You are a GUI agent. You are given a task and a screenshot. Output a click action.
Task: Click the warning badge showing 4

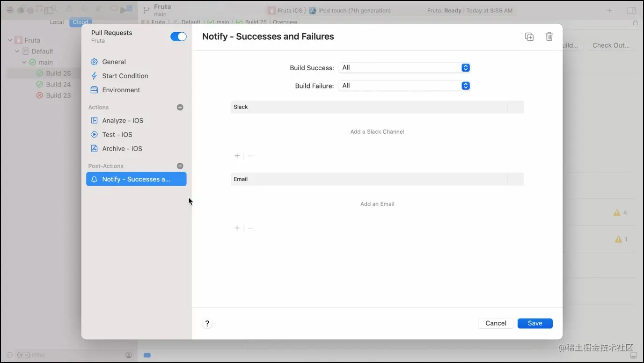pos(620,213)
